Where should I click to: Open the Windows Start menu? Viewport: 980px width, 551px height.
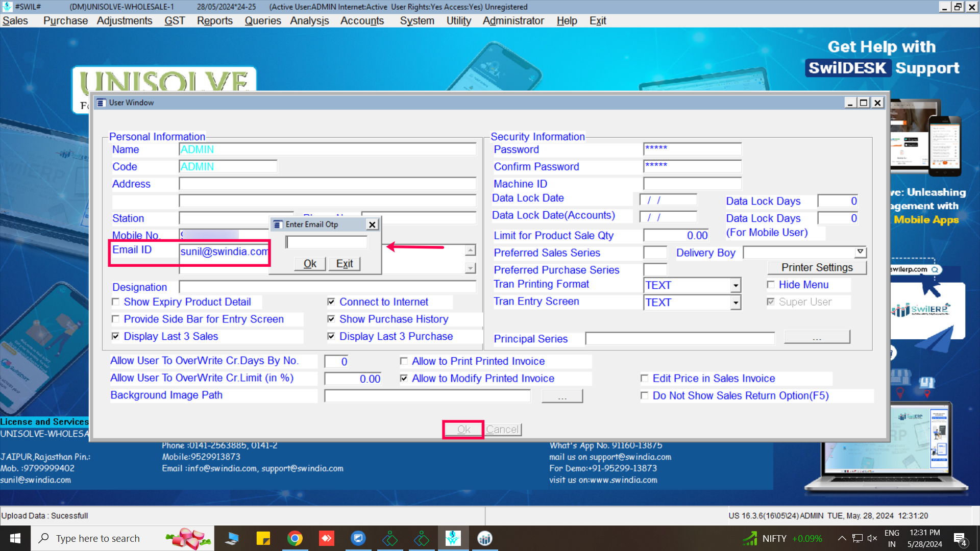(15, 538)
